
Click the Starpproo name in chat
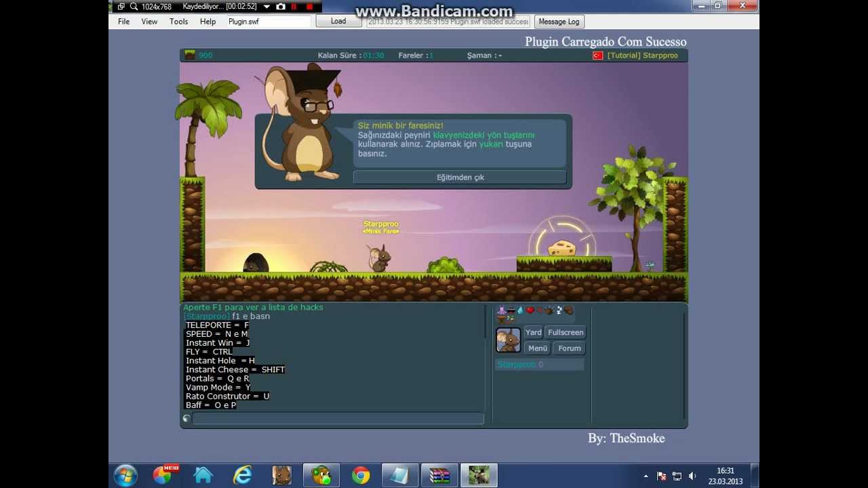click(207, 317)
